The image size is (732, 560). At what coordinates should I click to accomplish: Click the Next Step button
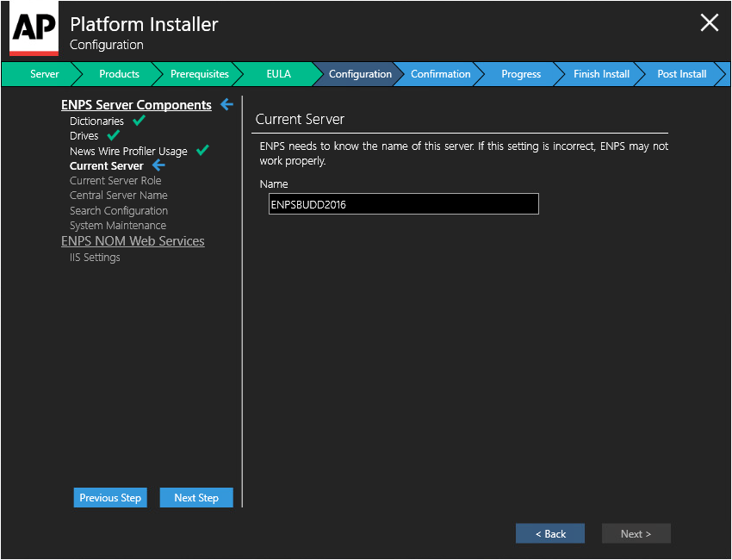(196, 497)
